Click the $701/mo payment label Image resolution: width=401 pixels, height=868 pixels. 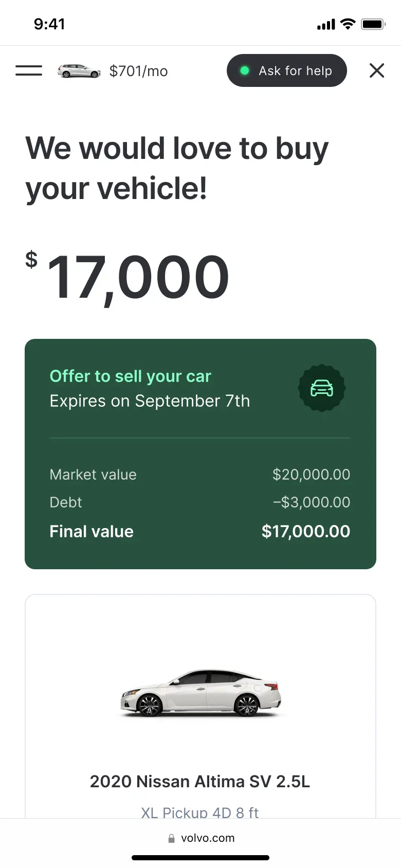138,71
